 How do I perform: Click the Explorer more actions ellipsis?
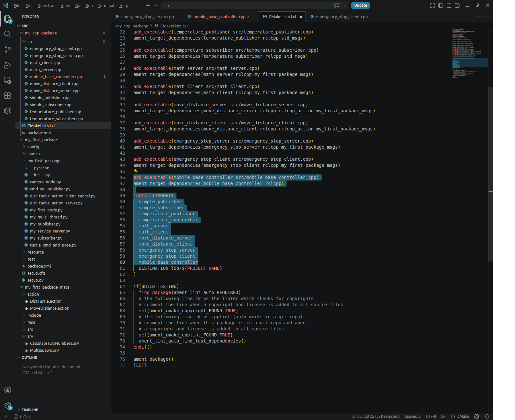pyautogui.click(x=103, y=17)
